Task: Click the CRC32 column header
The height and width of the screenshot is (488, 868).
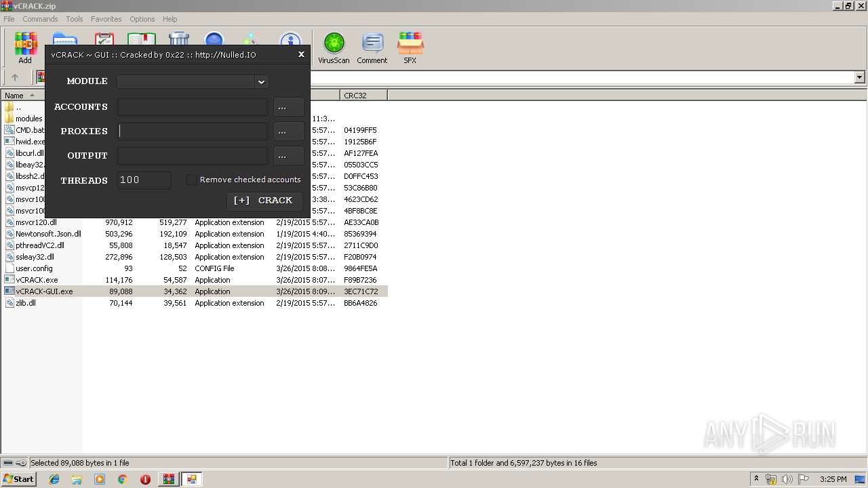Action: click(x=363, y=96)
